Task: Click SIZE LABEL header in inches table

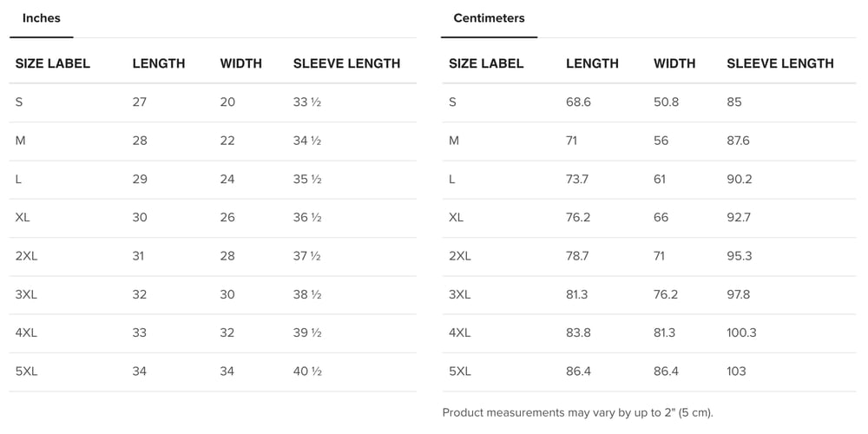Action: coord(53,63)
